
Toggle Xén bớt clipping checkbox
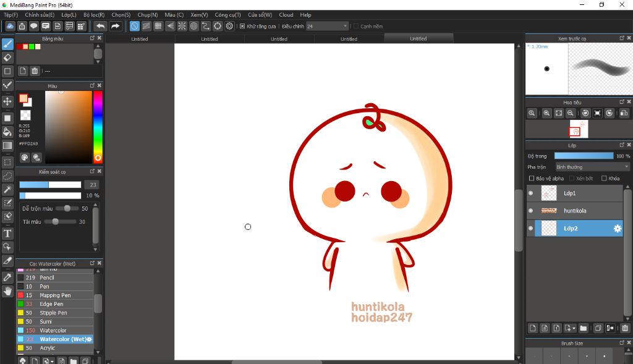tap(572, 179)
